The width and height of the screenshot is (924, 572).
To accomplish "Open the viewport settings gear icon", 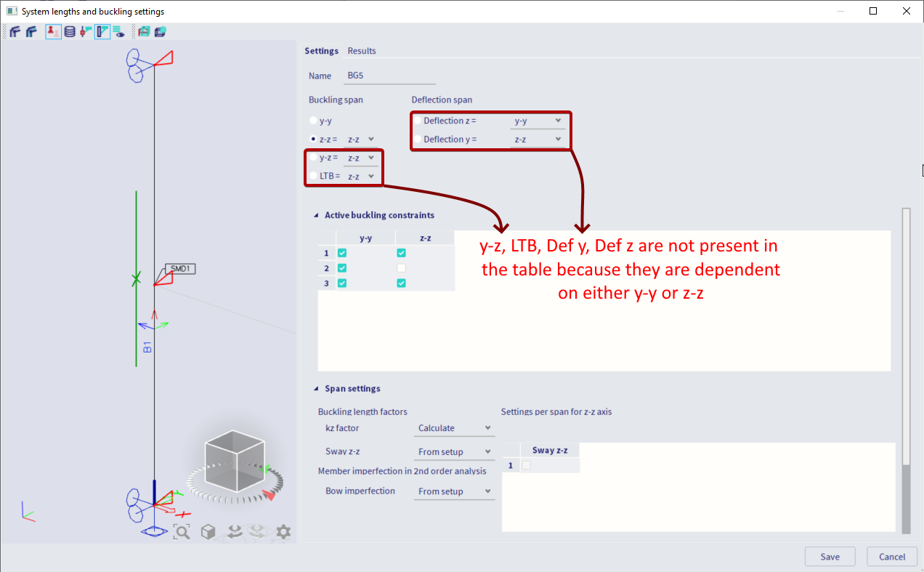I will click(283, 531).
